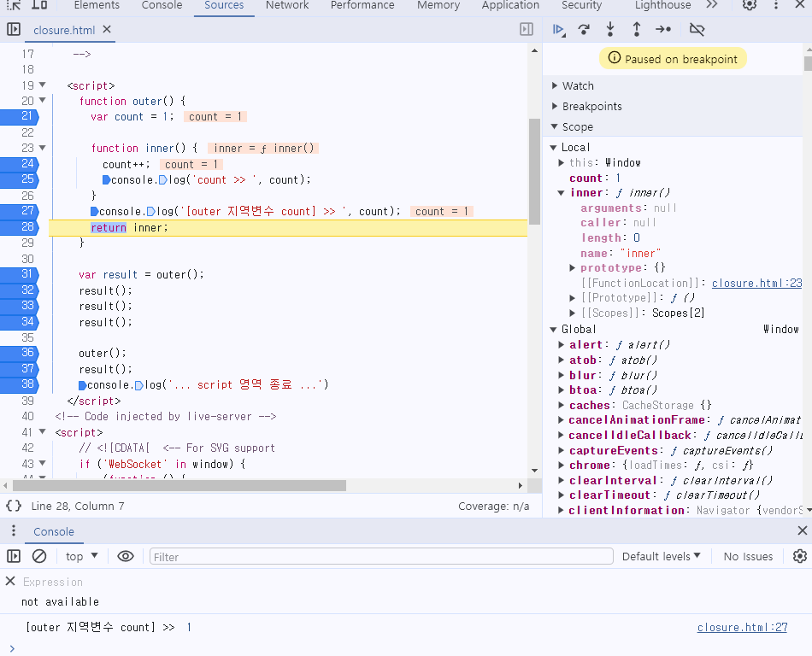Deactivate all breakpoints
This screenshot has width=812, height=656.
697,30
